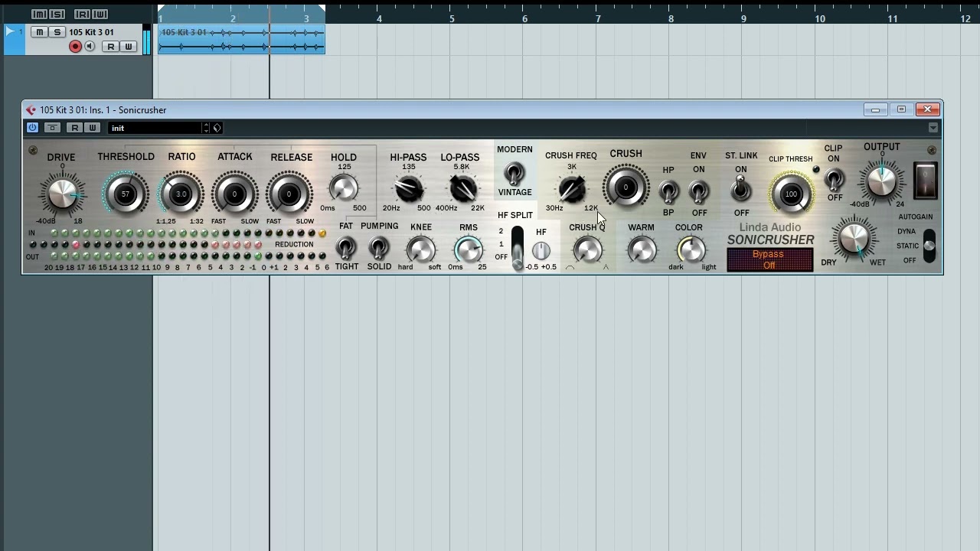Viewport: 980px width, 551px height.
Task: Click global mute-all button in track header
Action: (39, 15)
